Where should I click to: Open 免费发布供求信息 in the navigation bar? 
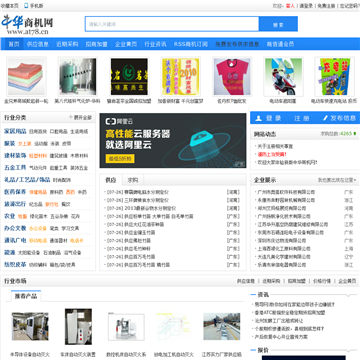coord(237,44)
